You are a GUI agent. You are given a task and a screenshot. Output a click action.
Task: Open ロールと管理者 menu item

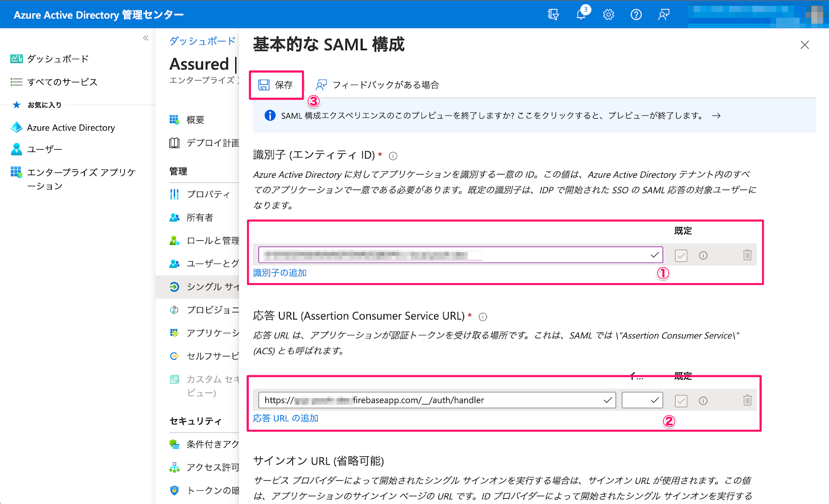tap(204, 240)
